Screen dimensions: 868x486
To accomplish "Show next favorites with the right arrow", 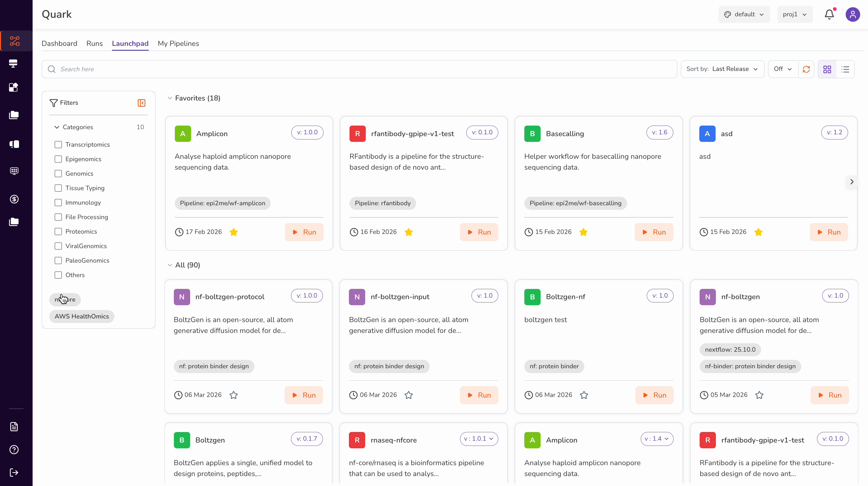I will click(x=852, y=182).
